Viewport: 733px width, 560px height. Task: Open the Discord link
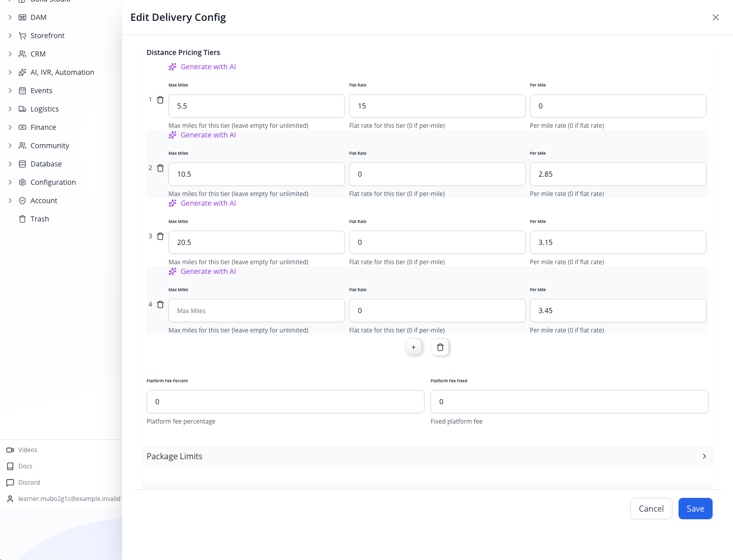[29, 483]
